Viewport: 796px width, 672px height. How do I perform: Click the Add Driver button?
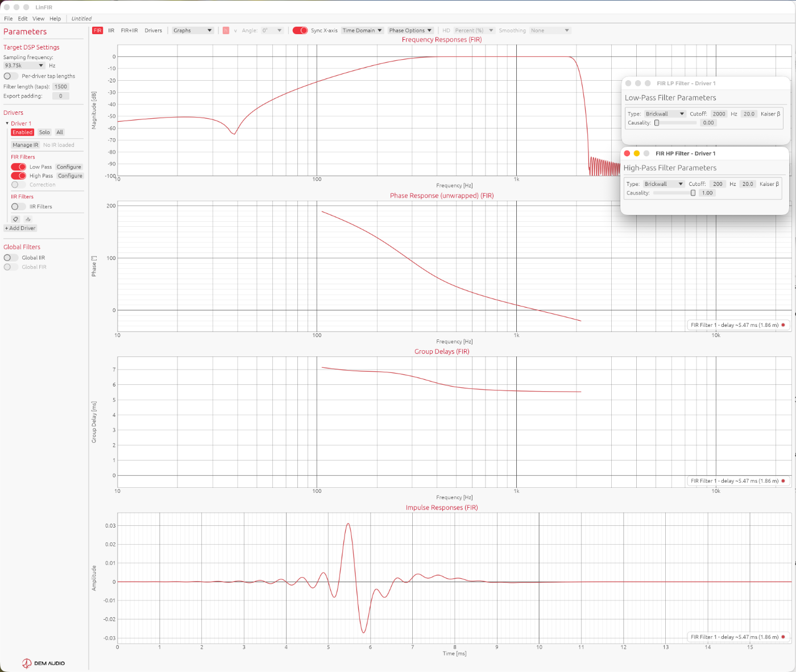click(20, 228)
